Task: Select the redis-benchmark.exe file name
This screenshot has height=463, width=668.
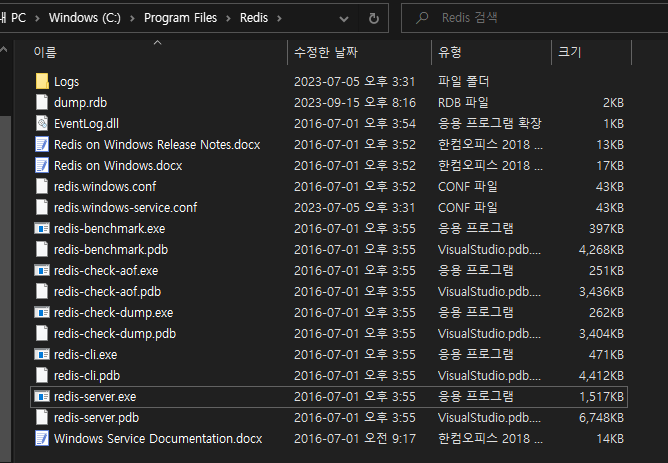Action: pos(109,229)
